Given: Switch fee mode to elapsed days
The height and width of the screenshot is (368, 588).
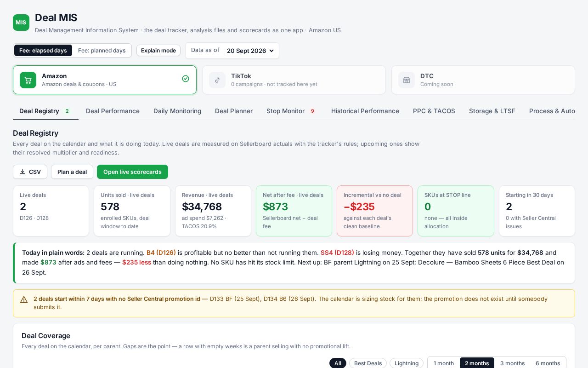Looking at the screenshot, I should [x=43, y=51].
